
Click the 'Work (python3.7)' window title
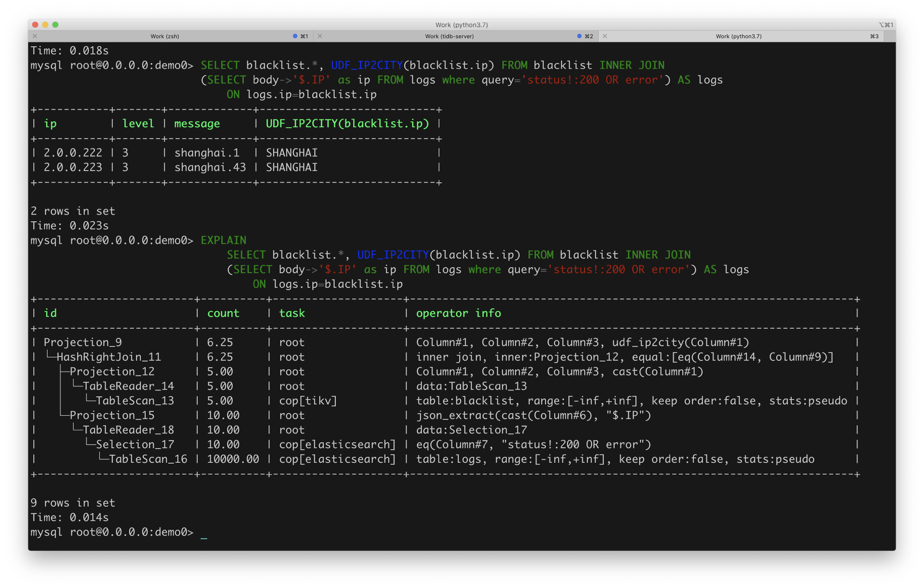click(461, 24)
